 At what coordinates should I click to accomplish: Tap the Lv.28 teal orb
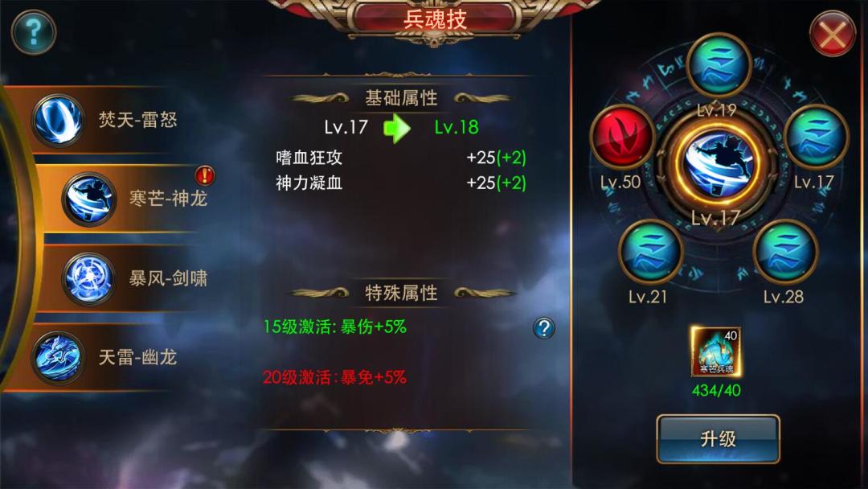[x=785, y=252]
